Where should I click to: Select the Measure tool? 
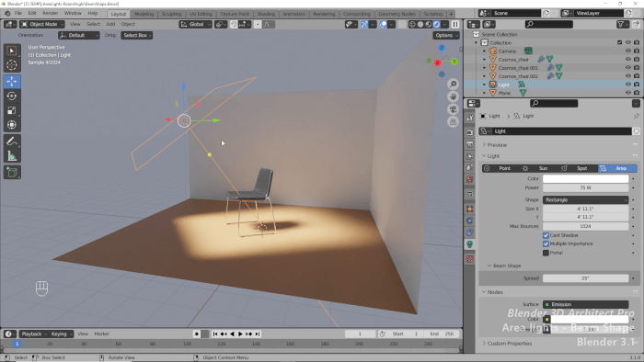[x=12, y=156]
